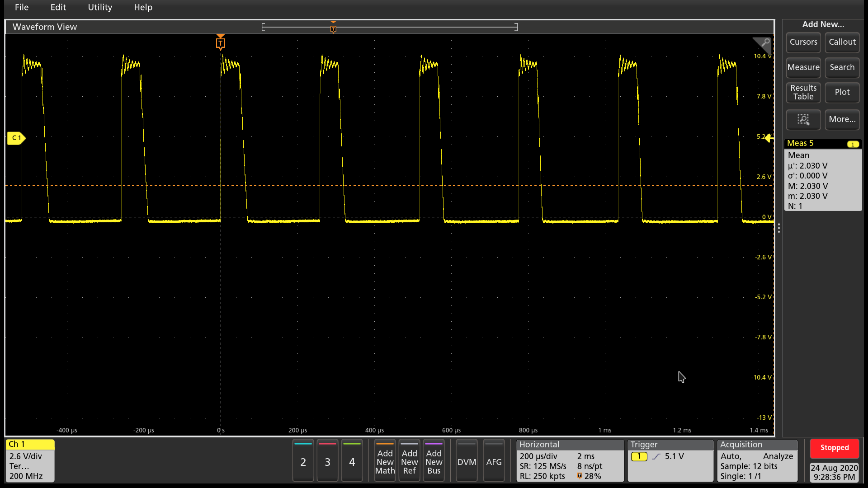Open the Horizontal settings badge
The image size is (868, 488).
(x=570, y=460)
